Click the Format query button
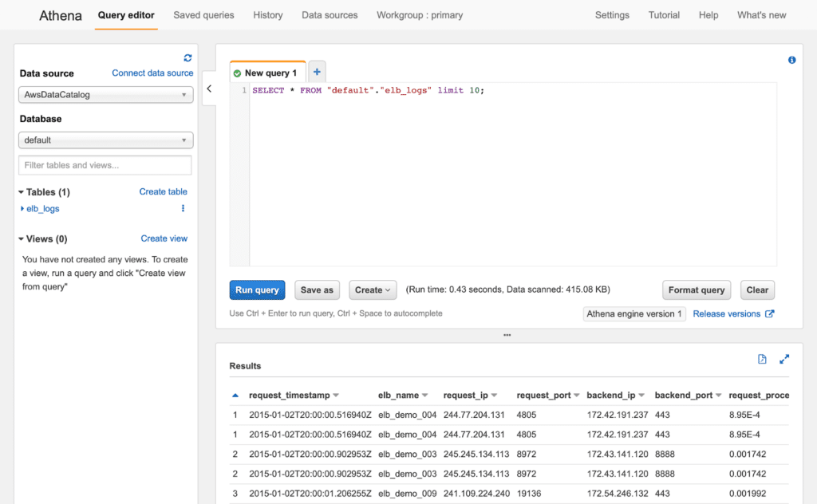817x504 pixels. [x=697, y=290]
